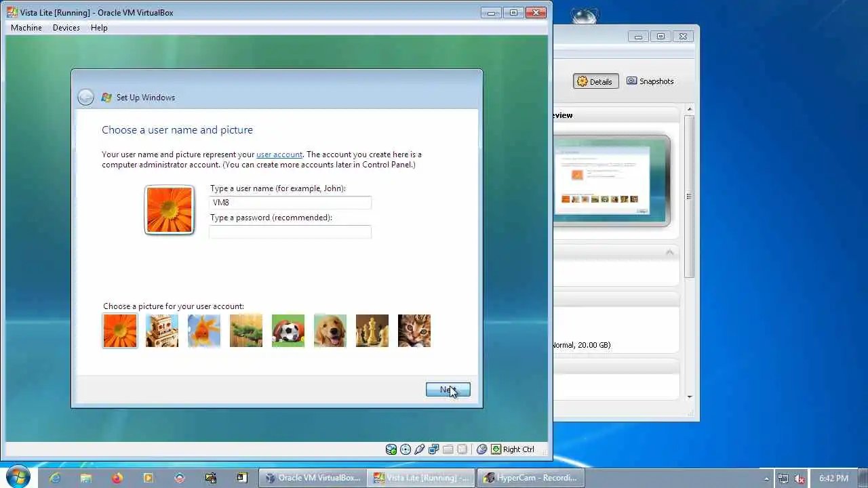Screen dimensions: 868x488
Task: Click the scroll up arrow in VirtualBox Manager
Action: [690, 109]
